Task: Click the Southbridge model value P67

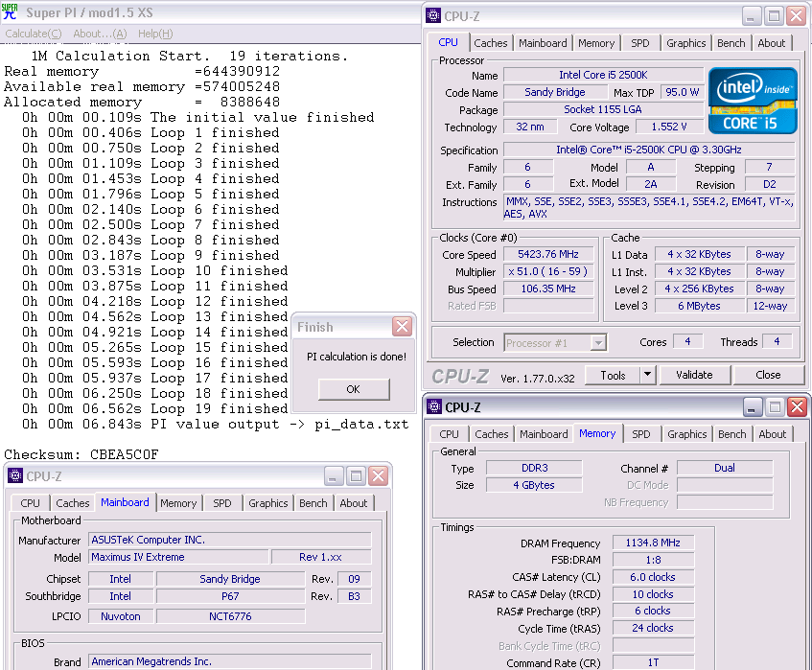Action: click(230, 596)
